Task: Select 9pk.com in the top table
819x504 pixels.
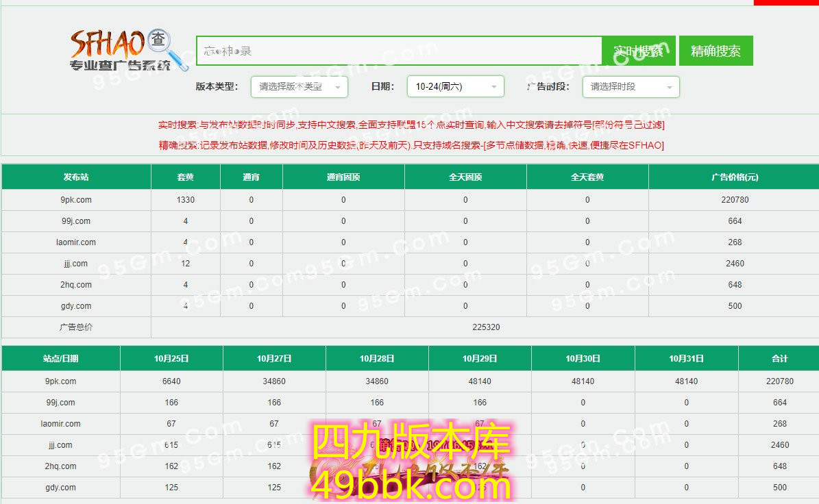Action: 75,200
